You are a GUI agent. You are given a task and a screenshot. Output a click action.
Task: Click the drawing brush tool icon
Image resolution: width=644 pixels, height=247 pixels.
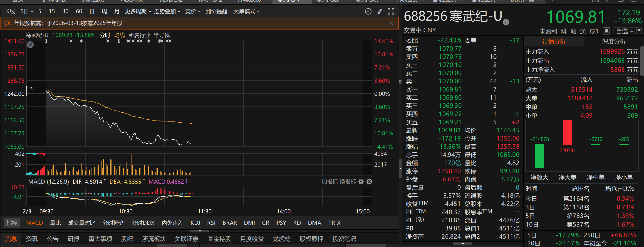[379, 12]
